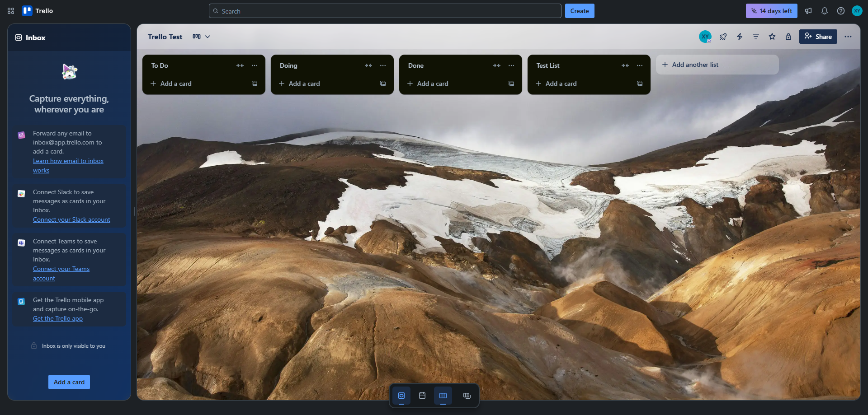Create from template in Doing list
868x415 pixels.
click(x=383, y=84)
